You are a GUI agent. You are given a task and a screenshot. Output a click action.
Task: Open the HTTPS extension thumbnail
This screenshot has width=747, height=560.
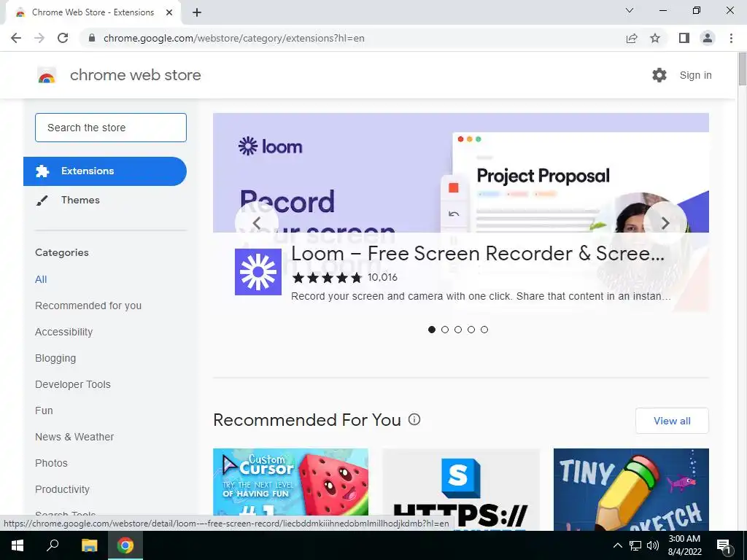pyautogui.click(x=461, y=489)
